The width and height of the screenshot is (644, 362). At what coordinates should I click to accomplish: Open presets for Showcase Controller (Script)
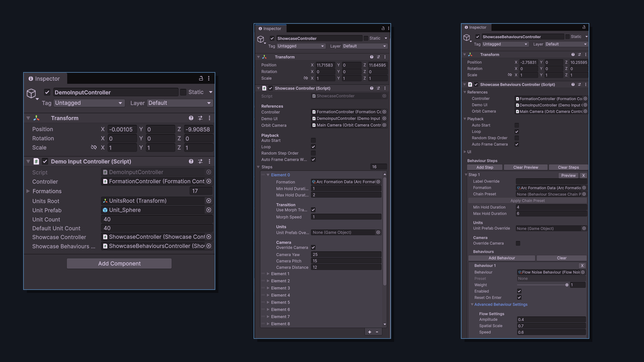(378, 88)
